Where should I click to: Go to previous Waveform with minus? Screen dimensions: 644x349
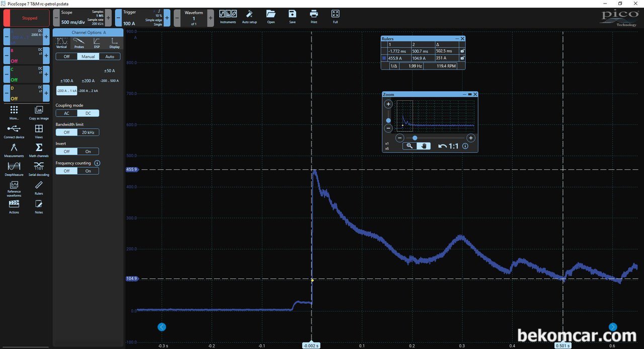tap(177, 18)
